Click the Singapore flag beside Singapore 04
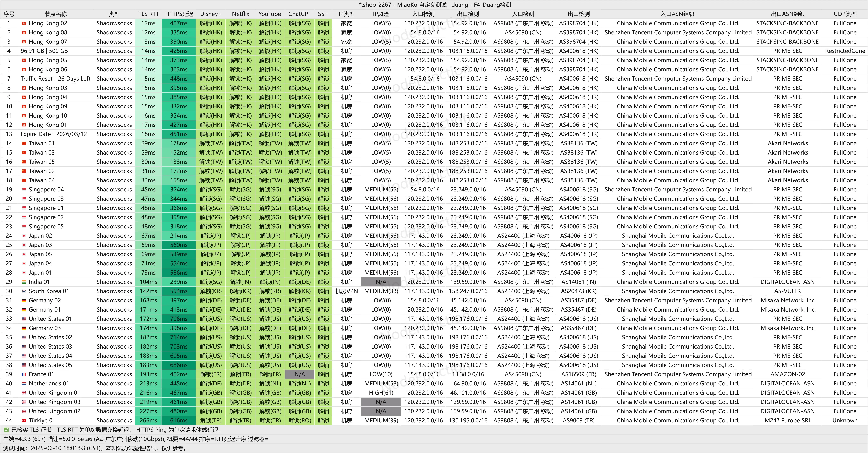This screenshot has width=868, height=453. [x=24, y=190]
